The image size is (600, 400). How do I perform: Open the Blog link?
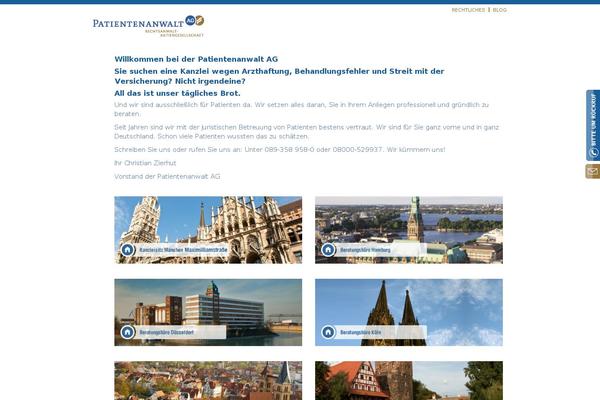click(499, 10)
